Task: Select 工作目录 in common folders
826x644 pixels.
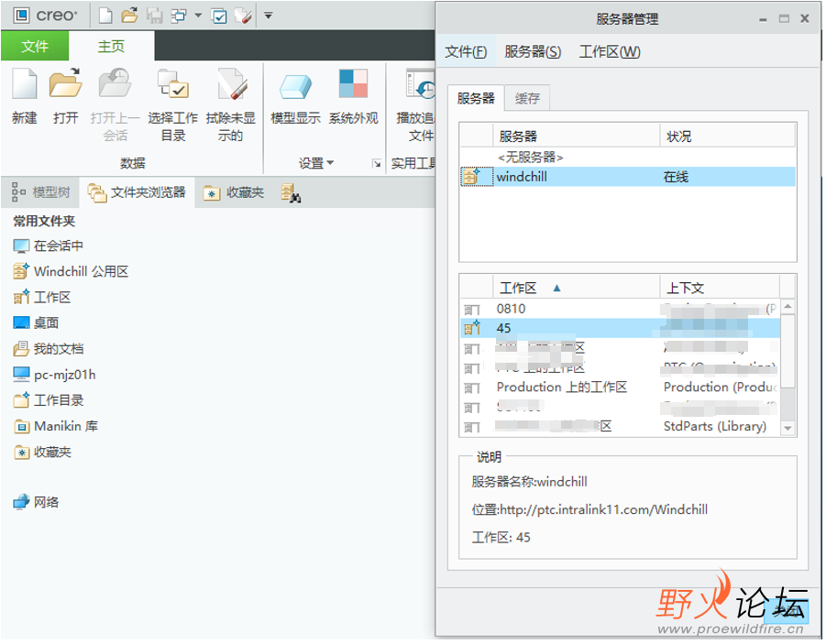Action: click(x=48, y=400)
